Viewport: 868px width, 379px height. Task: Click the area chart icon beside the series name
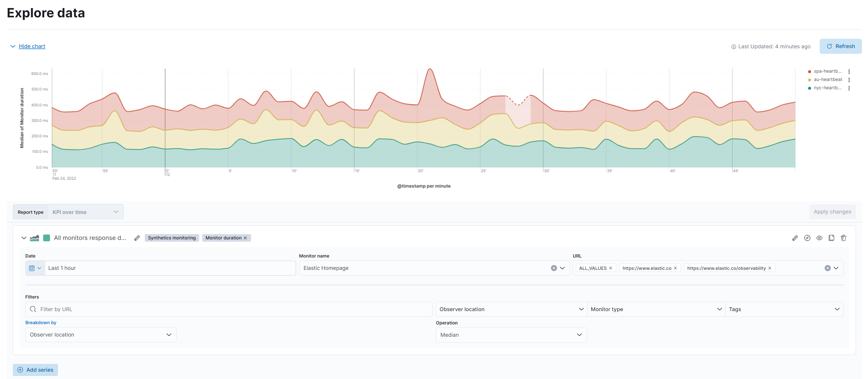pyautogui.click(x=35, y=238)
